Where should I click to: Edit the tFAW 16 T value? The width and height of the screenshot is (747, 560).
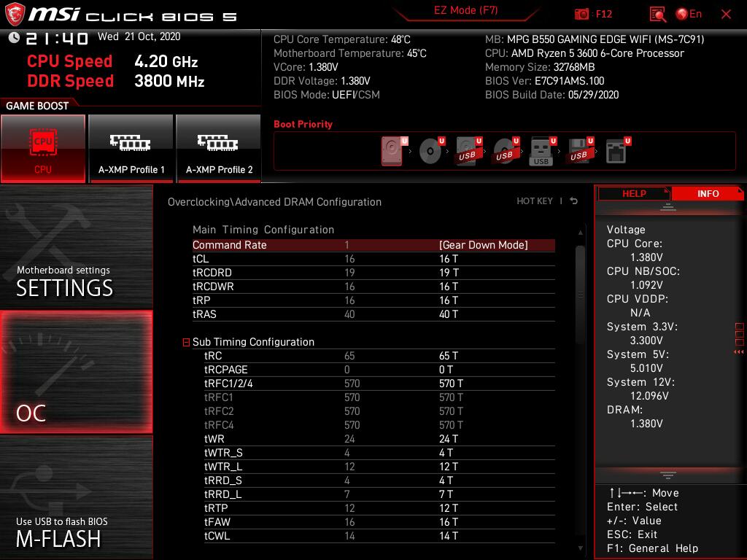pos(449,521)
